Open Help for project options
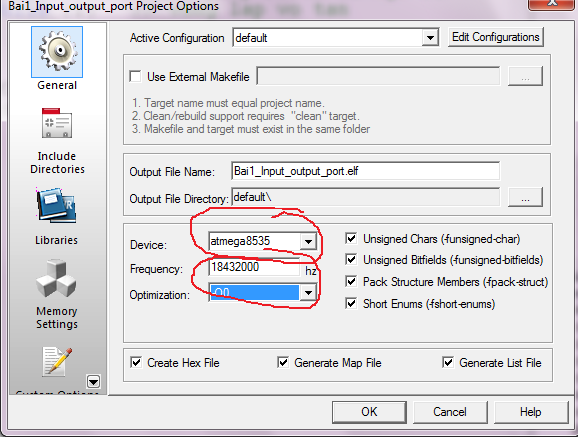This screenshot has height=439, width=578. point(531,412)
